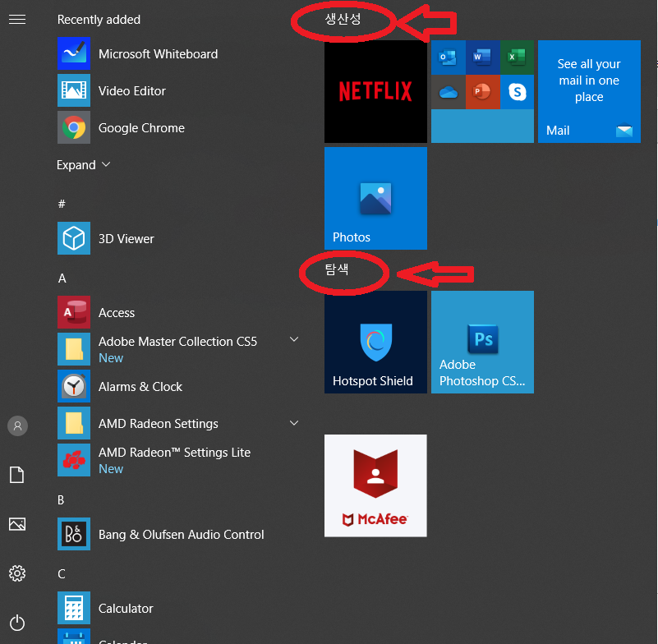Open OneDrive from the Office tile group

[449, 92]
